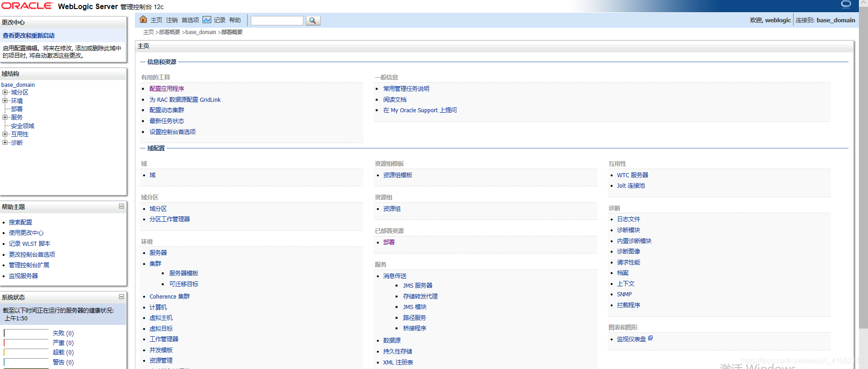Viewport: 868px width, 369px height.
Task: Select 安全领域 in domain tree
Action: pyautogui.click(x=23, y=126)
